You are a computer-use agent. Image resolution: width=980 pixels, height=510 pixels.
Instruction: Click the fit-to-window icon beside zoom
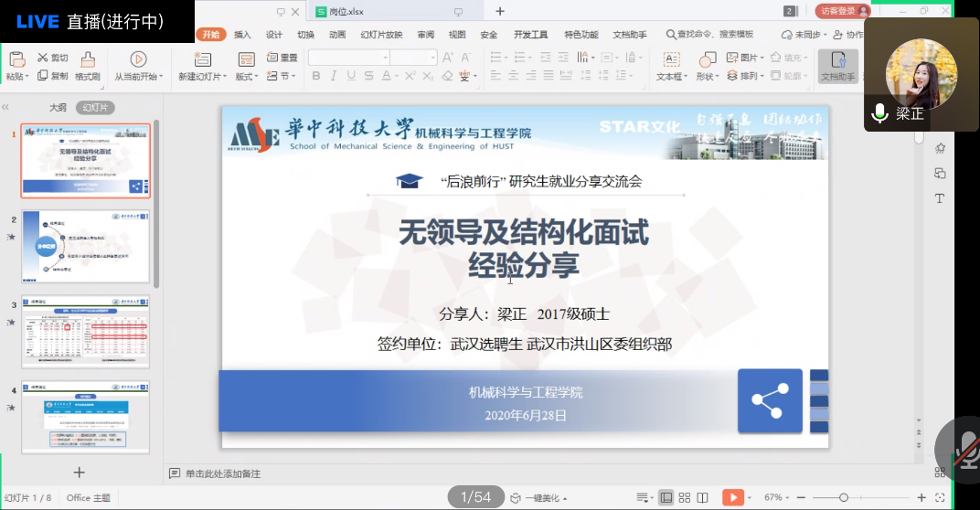coord(942,497)
